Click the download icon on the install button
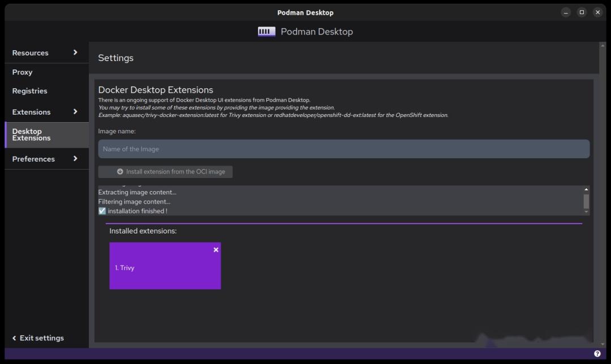Image resolution: width=611 pixels, height=364 pixels. (x=119, y=171)
